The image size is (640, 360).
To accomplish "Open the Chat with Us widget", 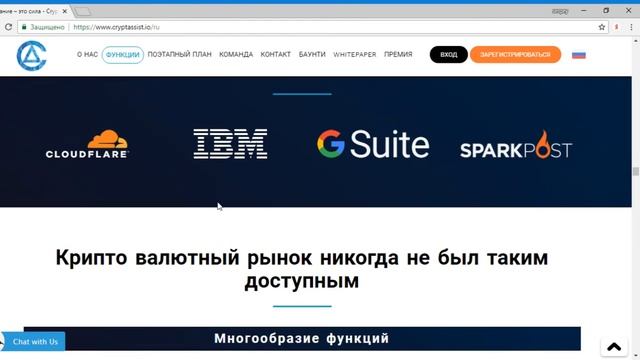I will click(34, 342).
